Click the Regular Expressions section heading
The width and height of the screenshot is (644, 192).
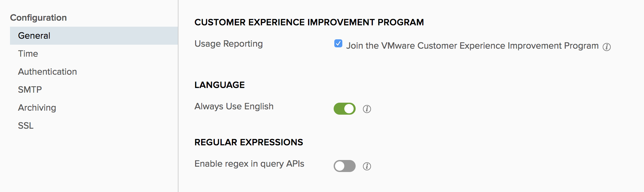pos(248,142)
